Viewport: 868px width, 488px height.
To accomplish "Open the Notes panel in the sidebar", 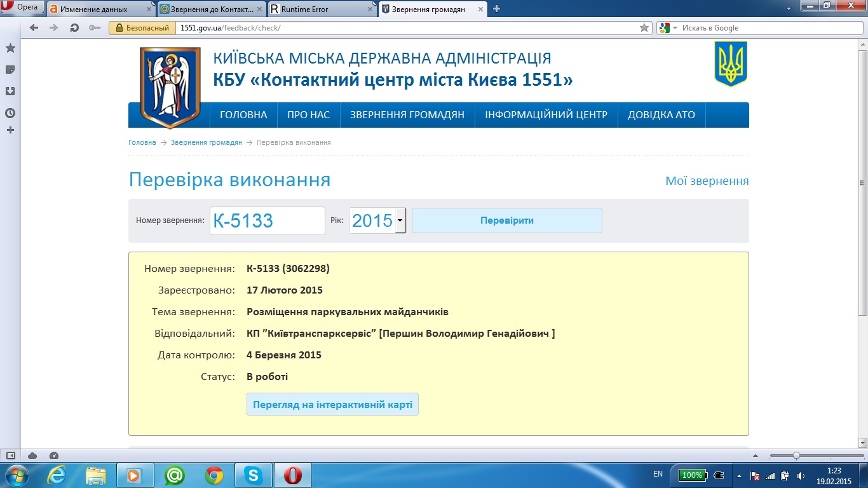I will click(10, 70).
